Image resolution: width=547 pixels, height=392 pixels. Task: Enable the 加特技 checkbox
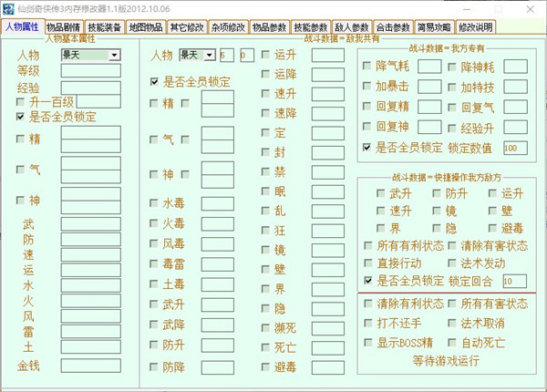(452, 87)
